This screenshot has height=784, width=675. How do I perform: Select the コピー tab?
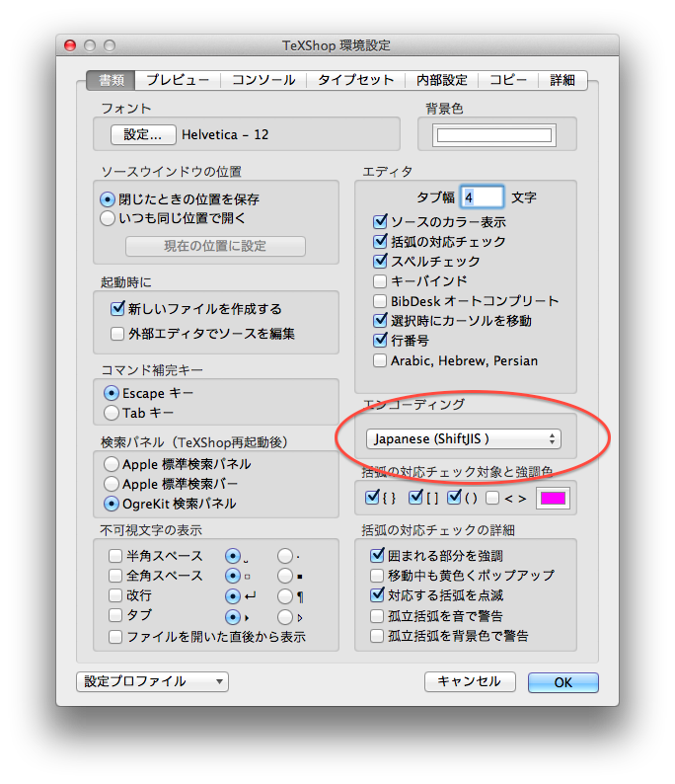coord(508,80)
